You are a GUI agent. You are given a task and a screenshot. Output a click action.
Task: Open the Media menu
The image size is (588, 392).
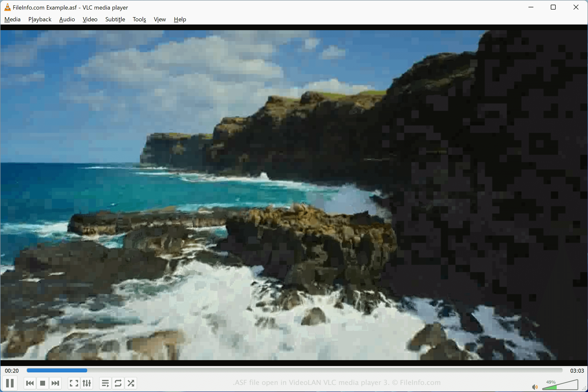click(12, 19)
